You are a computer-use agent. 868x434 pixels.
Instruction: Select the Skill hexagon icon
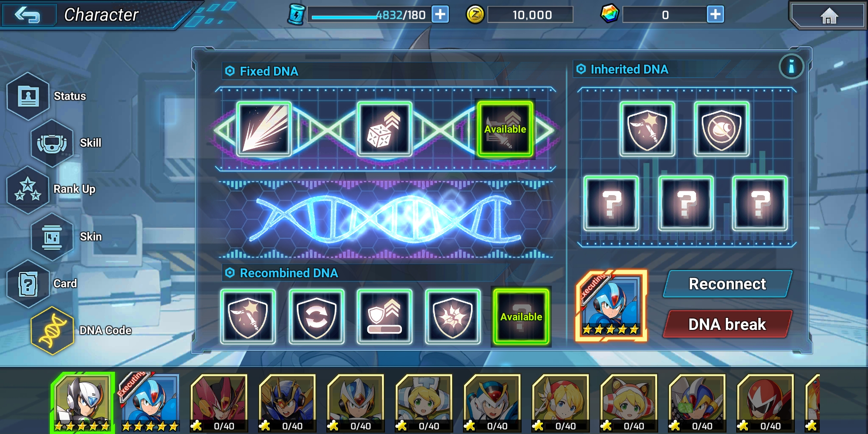pyautogui.click(x=52, y=143)
